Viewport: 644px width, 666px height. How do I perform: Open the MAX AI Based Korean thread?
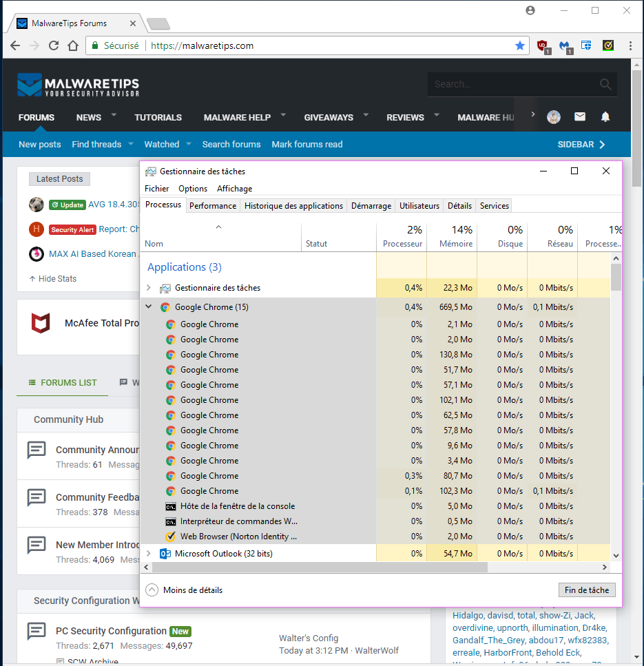(x=94, y=253)
